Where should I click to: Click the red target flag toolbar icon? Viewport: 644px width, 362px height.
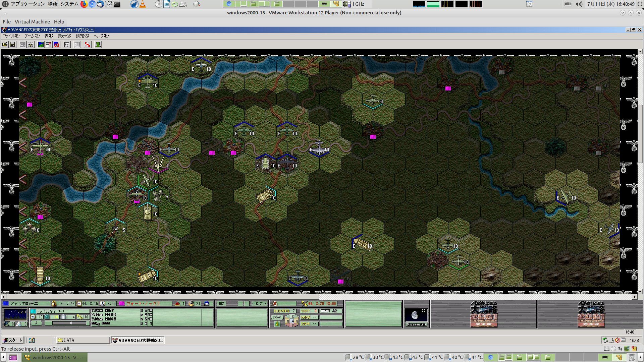(x=56, y=45)
